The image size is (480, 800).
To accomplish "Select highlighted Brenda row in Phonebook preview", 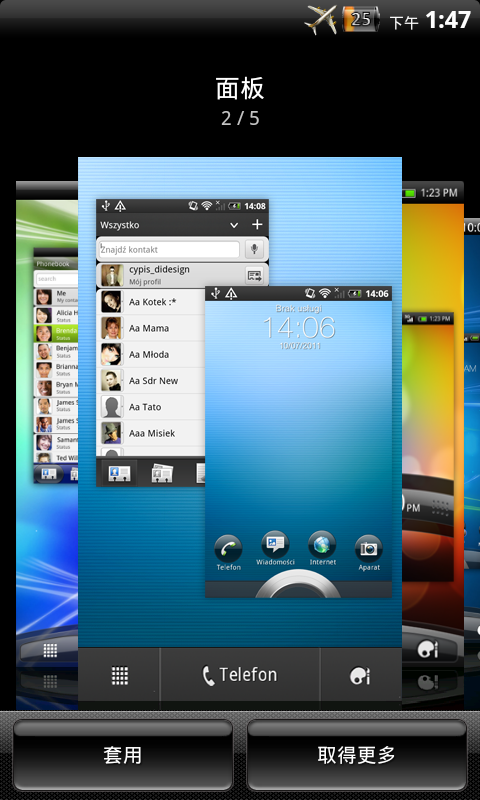I will (x=57, y=333).
